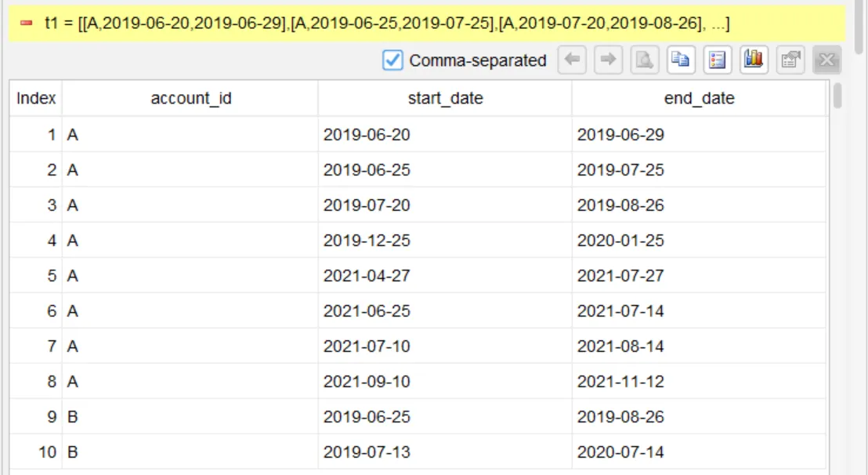This screenshot has height=475, width=868.
Task: Click the copy table icon
Action: 681,60
